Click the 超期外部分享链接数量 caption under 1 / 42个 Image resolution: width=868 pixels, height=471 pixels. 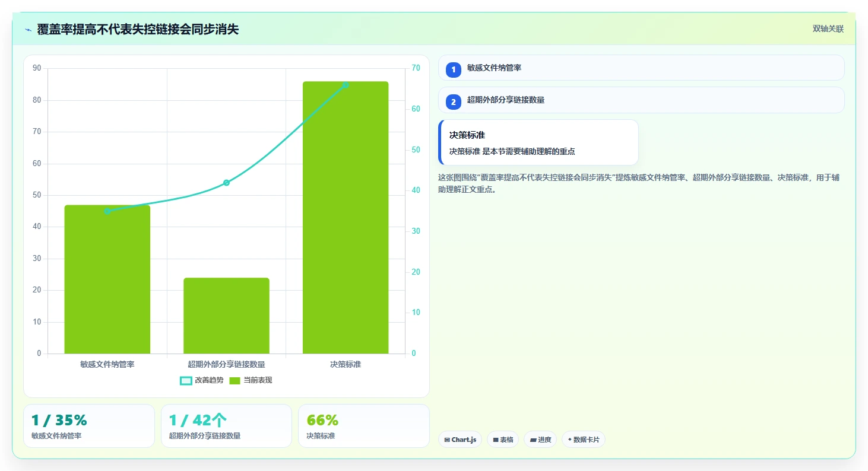coord(205,436)
